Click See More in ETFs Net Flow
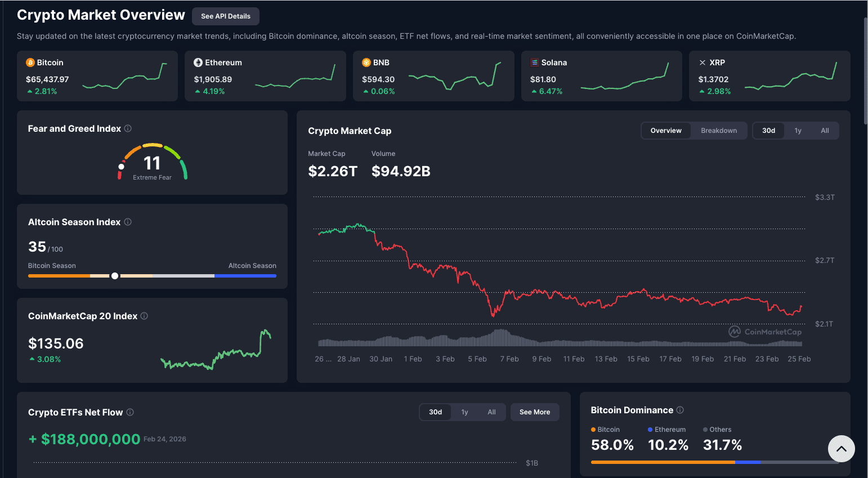 [x=535, y=412]
